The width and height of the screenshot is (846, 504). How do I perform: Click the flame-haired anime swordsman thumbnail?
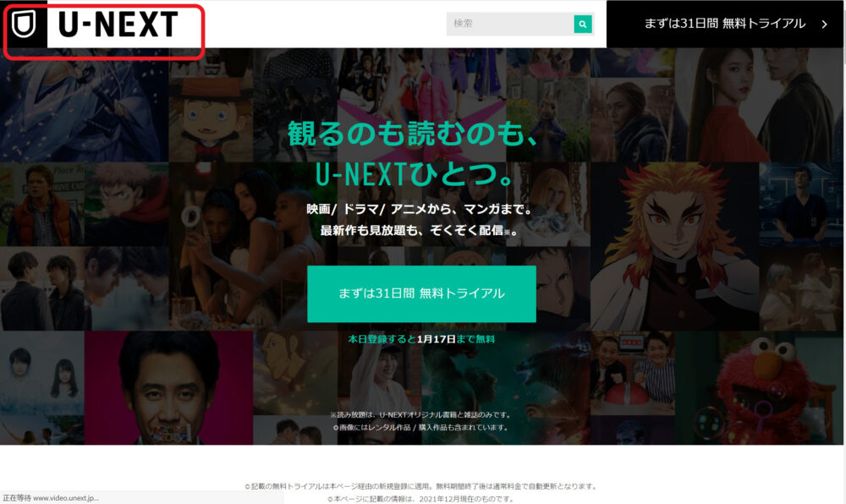pos(675,246)
